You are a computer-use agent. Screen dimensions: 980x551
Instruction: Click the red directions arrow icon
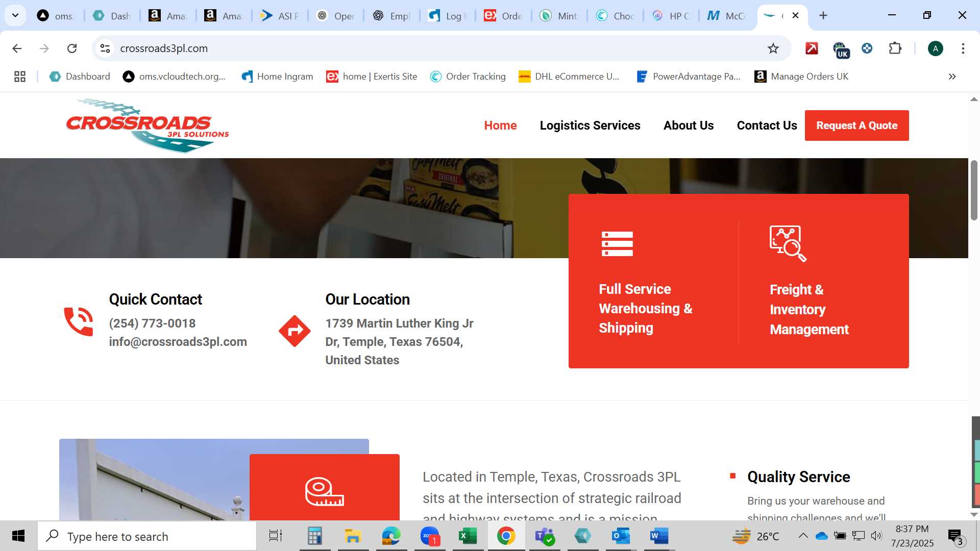pos(295,331)
